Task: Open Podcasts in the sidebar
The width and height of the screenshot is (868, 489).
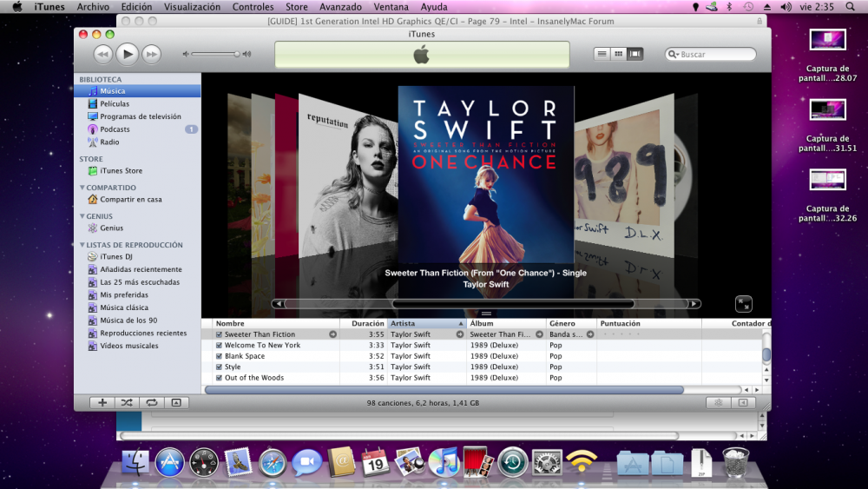Action: click(137, 129)
